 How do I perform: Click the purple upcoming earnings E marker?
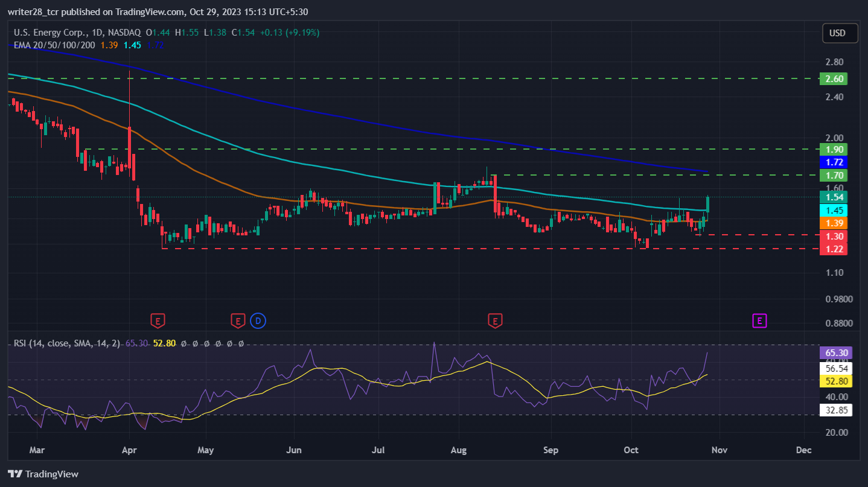pyautogui.click(x=759, y=320)
